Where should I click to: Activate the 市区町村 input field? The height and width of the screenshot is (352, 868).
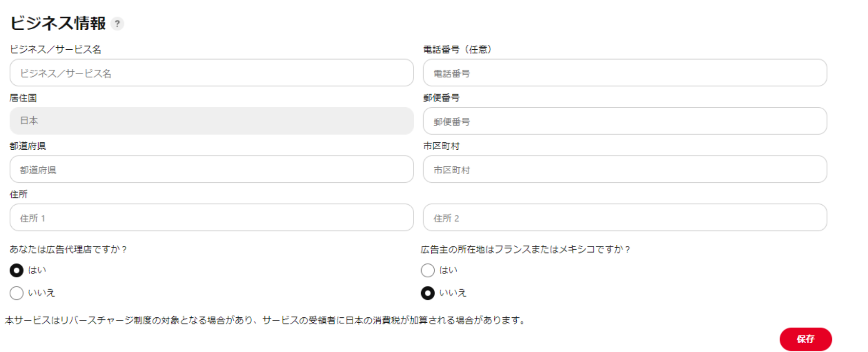coord(625,169)
